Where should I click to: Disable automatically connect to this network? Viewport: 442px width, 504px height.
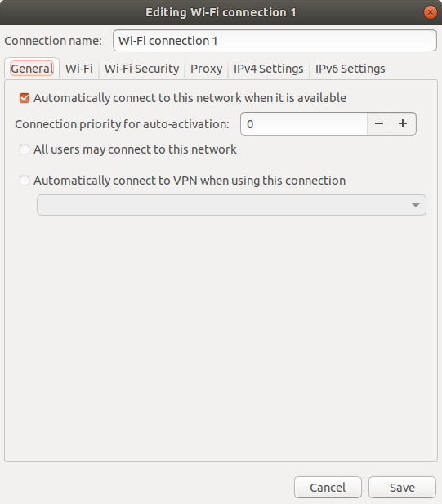tap(25, 98)
